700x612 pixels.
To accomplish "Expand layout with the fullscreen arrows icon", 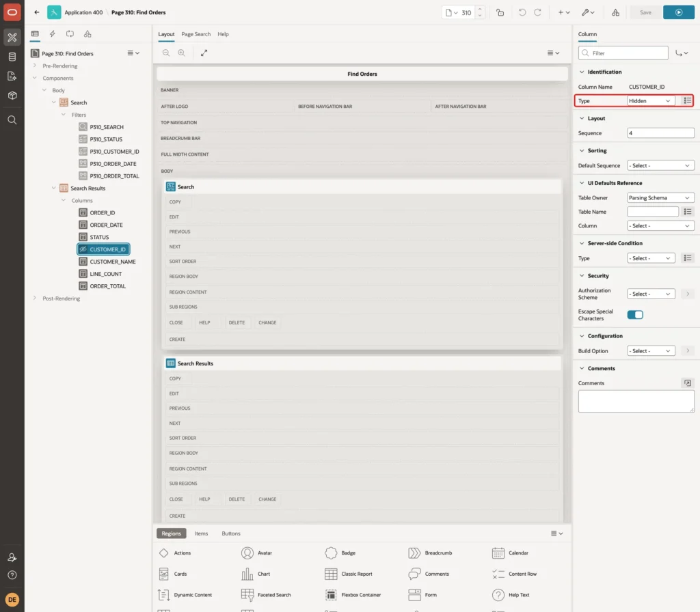I will click(204, 53).
